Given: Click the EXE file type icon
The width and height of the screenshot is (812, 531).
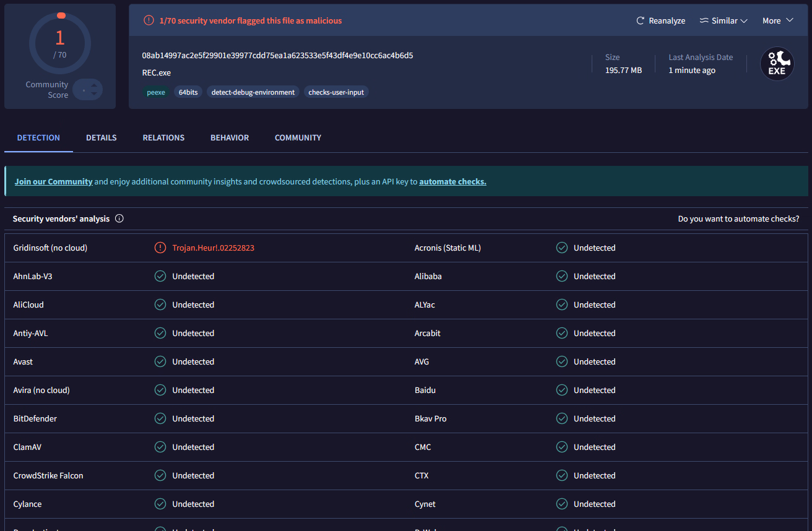Looking at the screenshot, I should coord(777,64).
